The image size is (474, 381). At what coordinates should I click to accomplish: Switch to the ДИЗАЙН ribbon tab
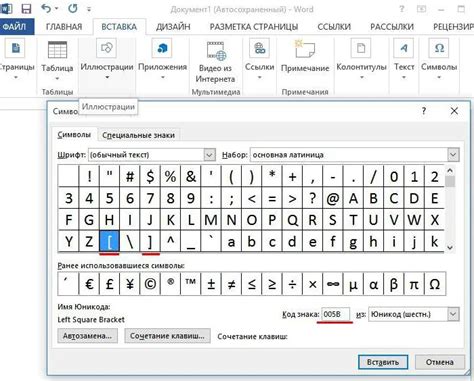click(173, 27)
